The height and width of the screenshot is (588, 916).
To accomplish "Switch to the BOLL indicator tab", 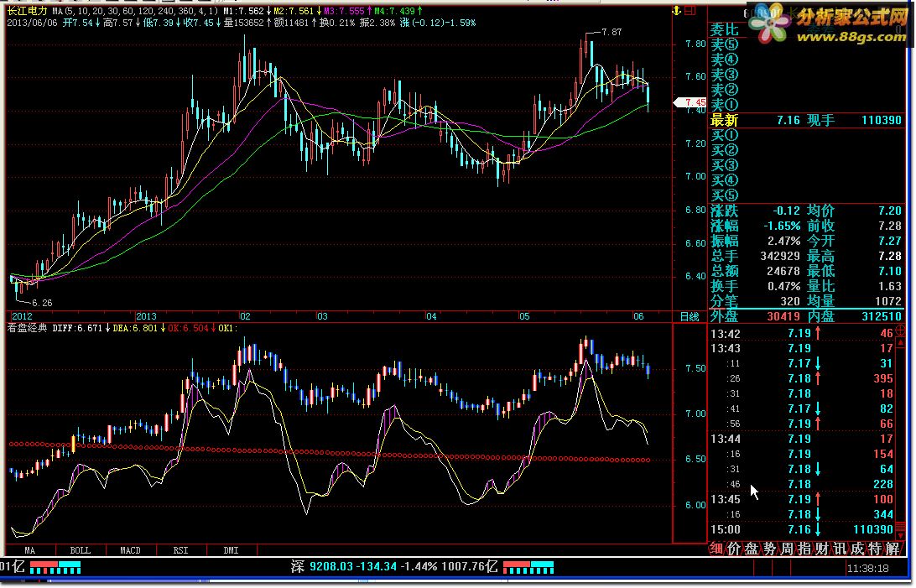I will (81, 550).
